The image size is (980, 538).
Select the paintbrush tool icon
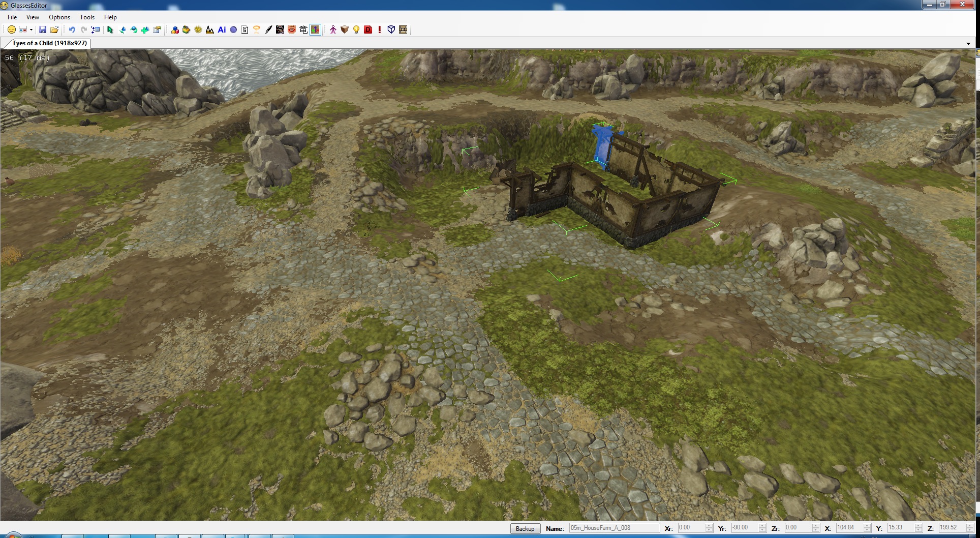click(x=268, y=30)
